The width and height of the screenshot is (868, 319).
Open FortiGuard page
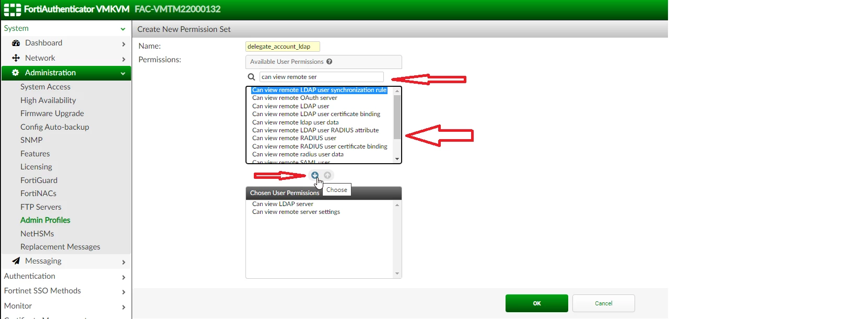[x=39, y=180]
